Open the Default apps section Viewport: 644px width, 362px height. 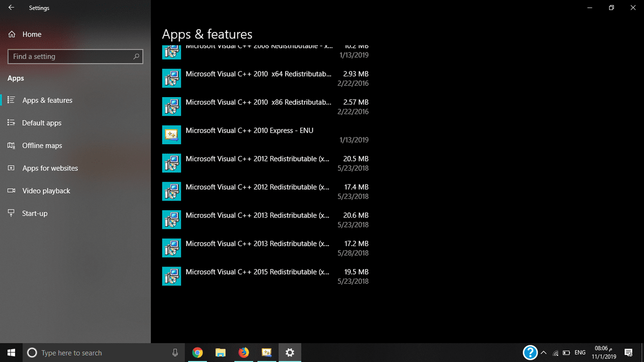(42, 123)
